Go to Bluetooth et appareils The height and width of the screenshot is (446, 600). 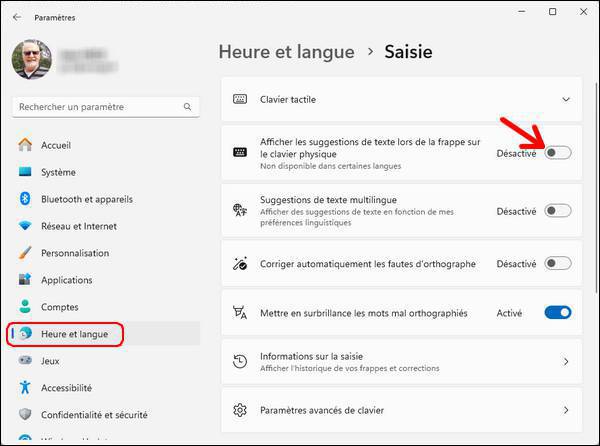pos(106,199)
